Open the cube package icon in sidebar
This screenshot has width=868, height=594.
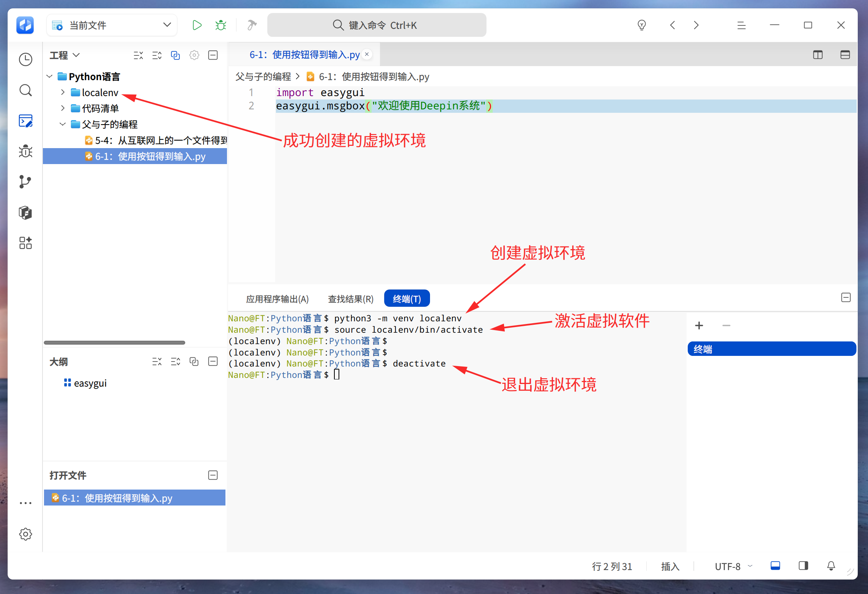[25, 213]
